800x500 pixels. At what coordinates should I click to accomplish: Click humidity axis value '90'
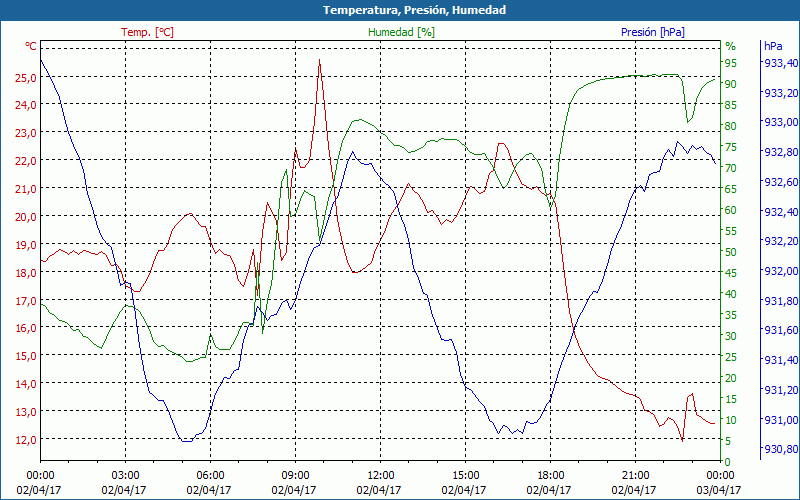(731, 84)
